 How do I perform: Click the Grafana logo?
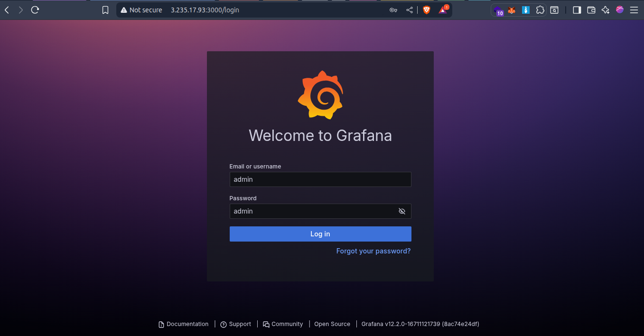click(320, 95)
